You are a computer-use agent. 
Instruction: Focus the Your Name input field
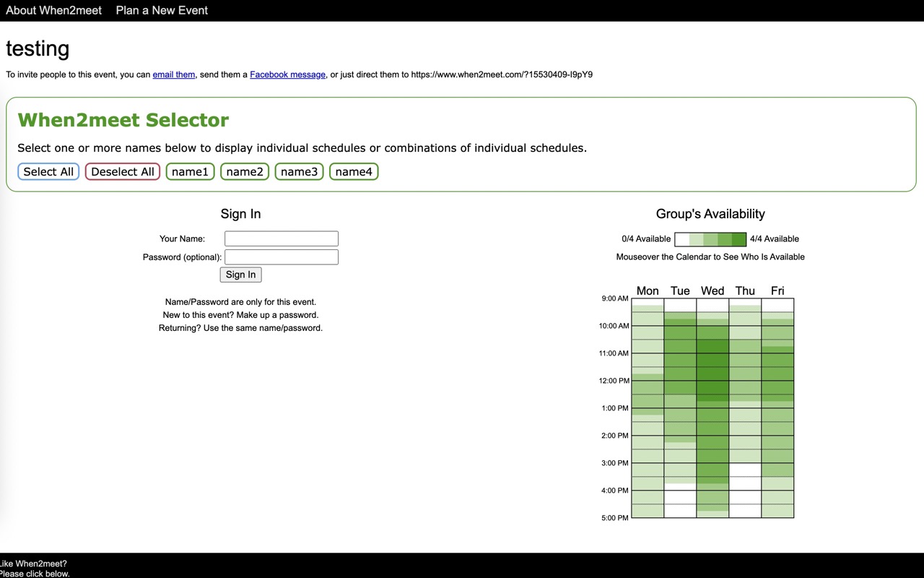pos(282,238)
